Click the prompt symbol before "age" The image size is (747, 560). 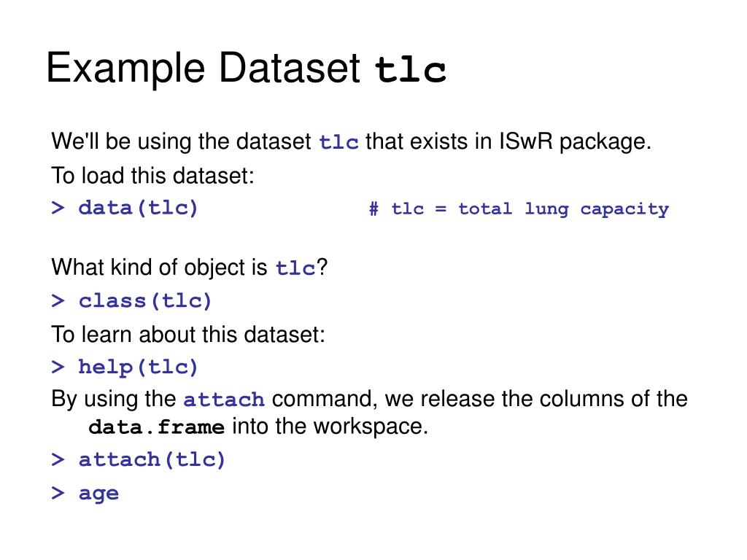pyautogui.click(x=58, y=494)
